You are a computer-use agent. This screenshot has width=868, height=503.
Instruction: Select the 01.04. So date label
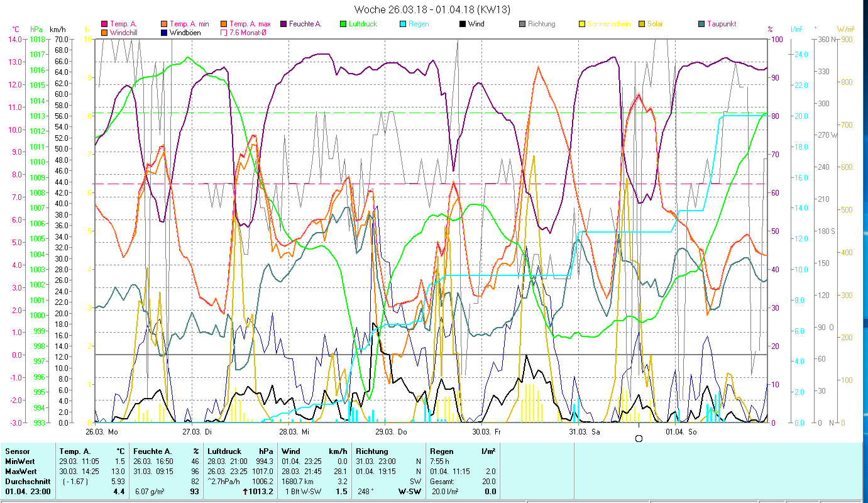(681, 432)
